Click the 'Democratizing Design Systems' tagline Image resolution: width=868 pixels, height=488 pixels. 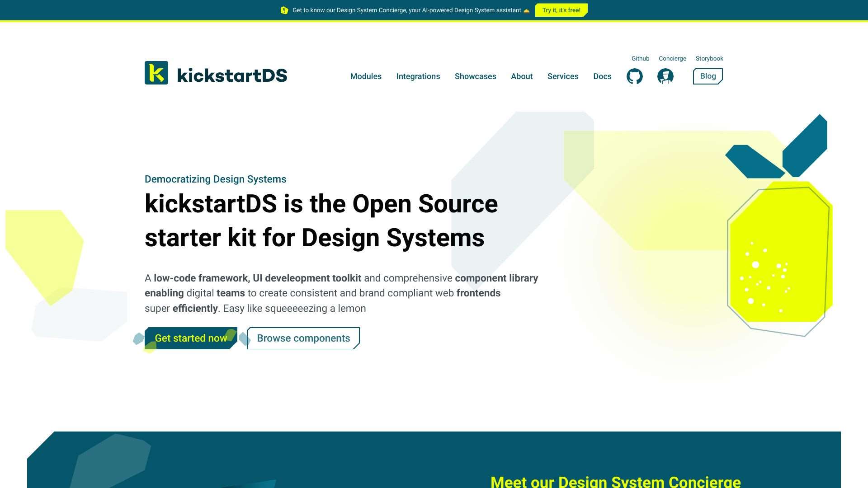point(215,179)
